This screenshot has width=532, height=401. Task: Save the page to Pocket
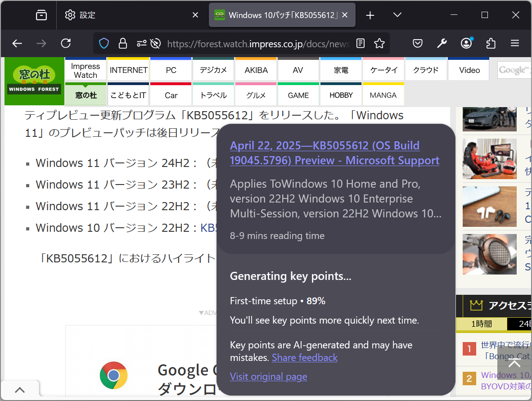(417, 43)
